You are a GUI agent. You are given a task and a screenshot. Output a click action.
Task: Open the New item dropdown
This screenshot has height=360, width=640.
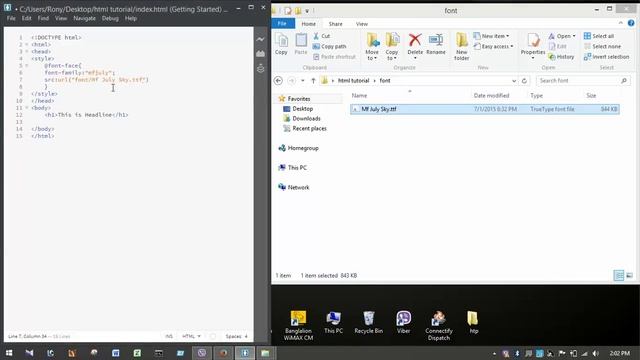pos(491,36)
